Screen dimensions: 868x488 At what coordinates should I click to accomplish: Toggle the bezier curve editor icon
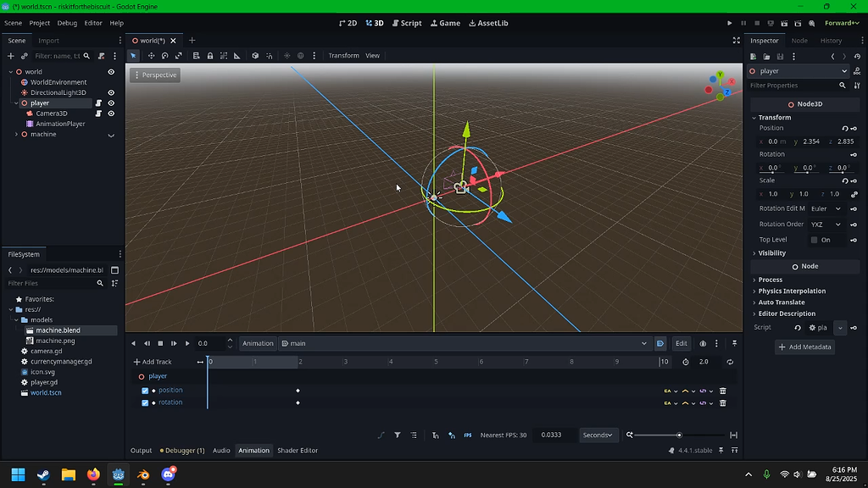[x=381, y=435]
